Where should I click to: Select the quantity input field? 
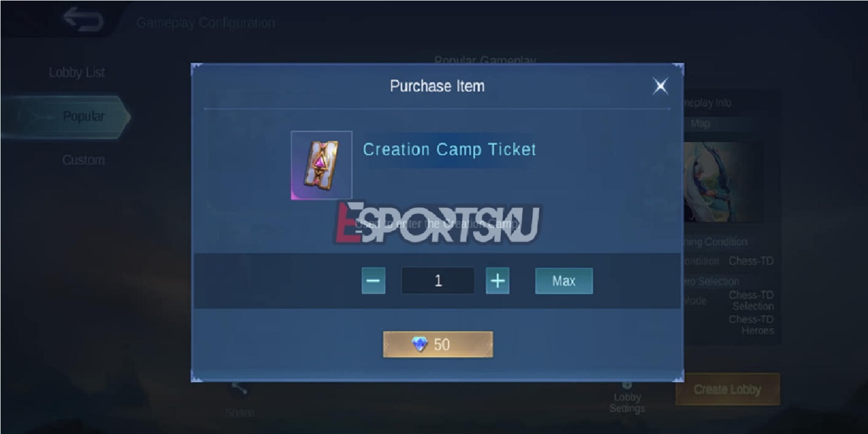point(438,280)
